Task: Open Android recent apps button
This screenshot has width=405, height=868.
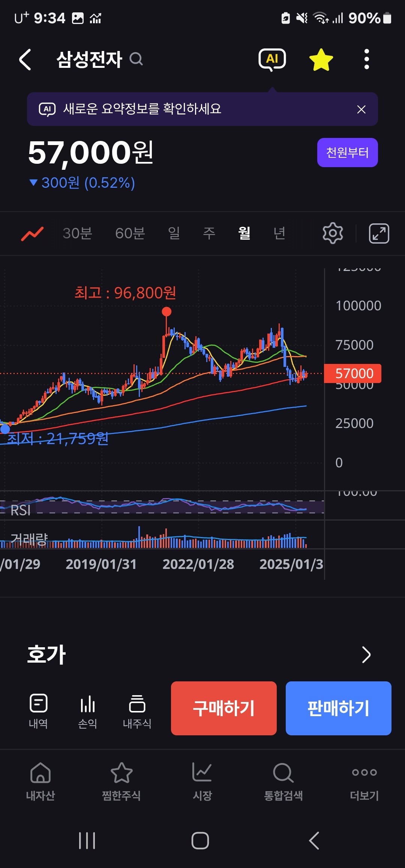Action: point(87,841)
